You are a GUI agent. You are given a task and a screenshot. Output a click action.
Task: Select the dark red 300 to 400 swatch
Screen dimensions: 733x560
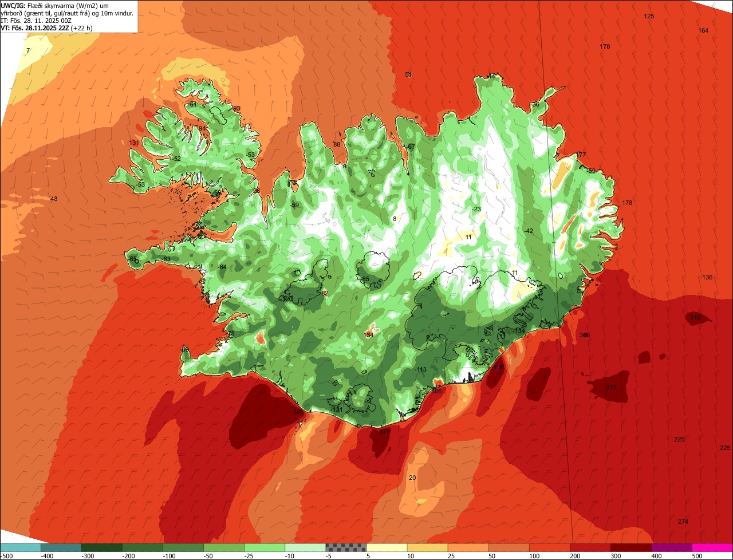click(630, 547)
